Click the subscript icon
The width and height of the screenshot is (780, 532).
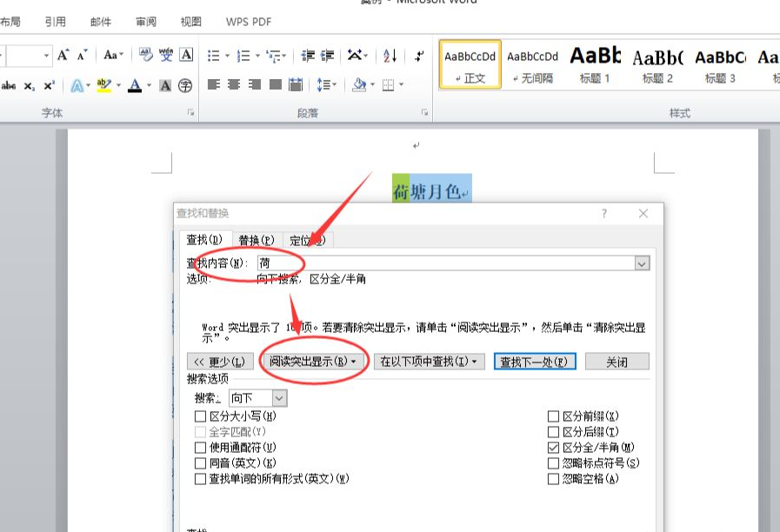28,85
